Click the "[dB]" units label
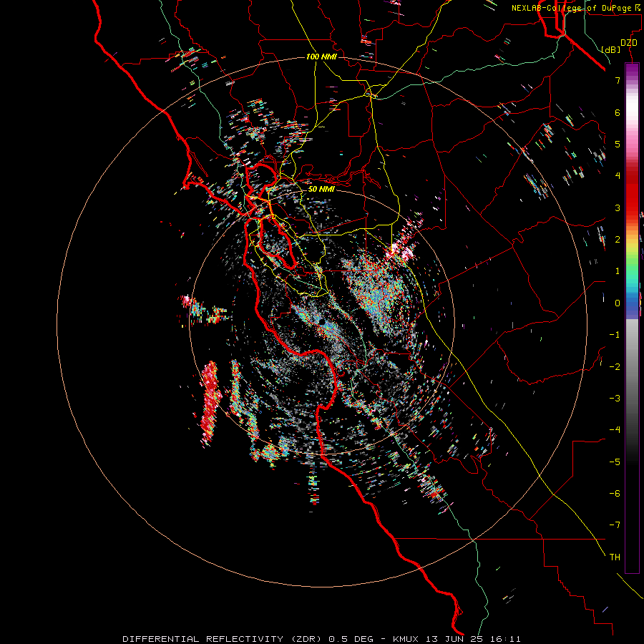 610,49
